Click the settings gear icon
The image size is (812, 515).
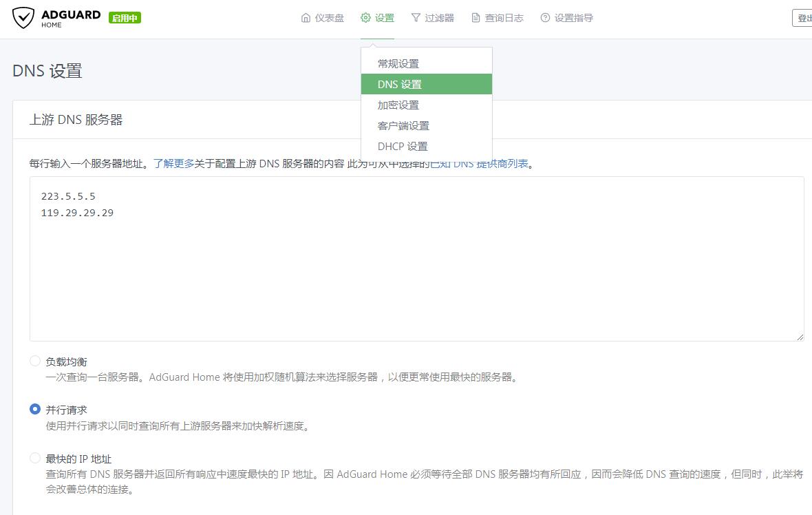coord(365,18)
